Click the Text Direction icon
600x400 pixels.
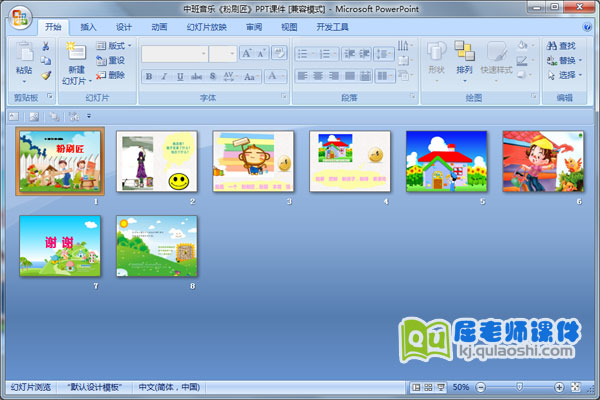point(405,46)
